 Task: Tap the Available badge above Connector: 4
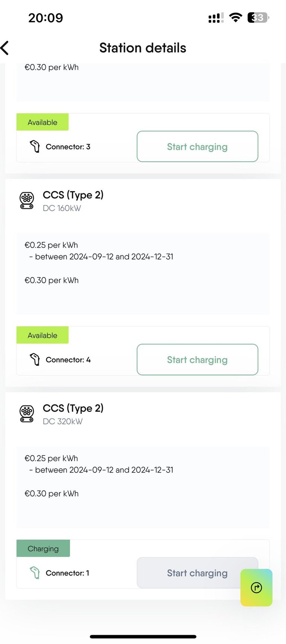[42, 335]
